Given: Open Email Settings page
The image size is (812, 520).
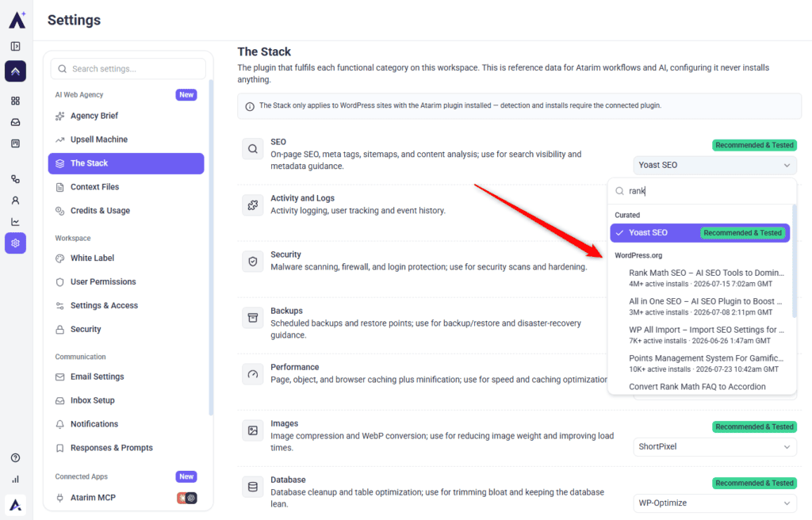Looking at the screenshot, I should [126, 377].
